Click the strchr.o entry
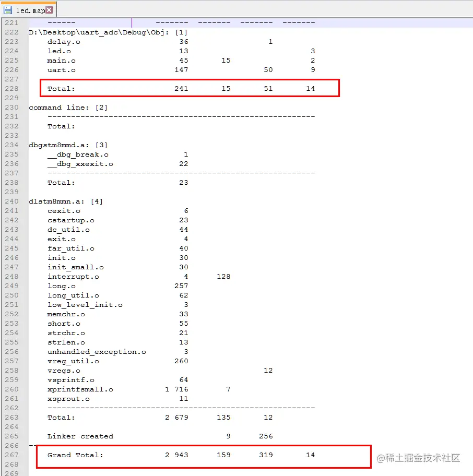Screen dimensions: 473x476 tap(66, 333)
